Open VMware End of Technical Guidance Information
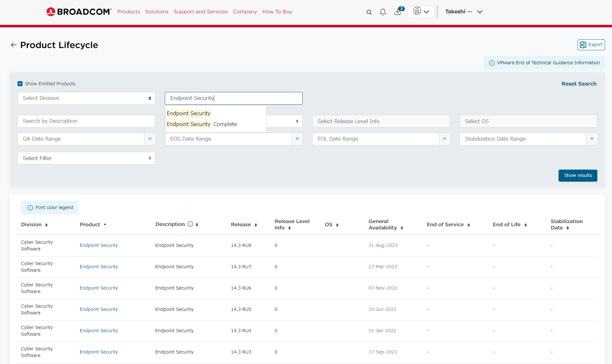Viewport: 612px width, 364px height. [x=544, y=63]
